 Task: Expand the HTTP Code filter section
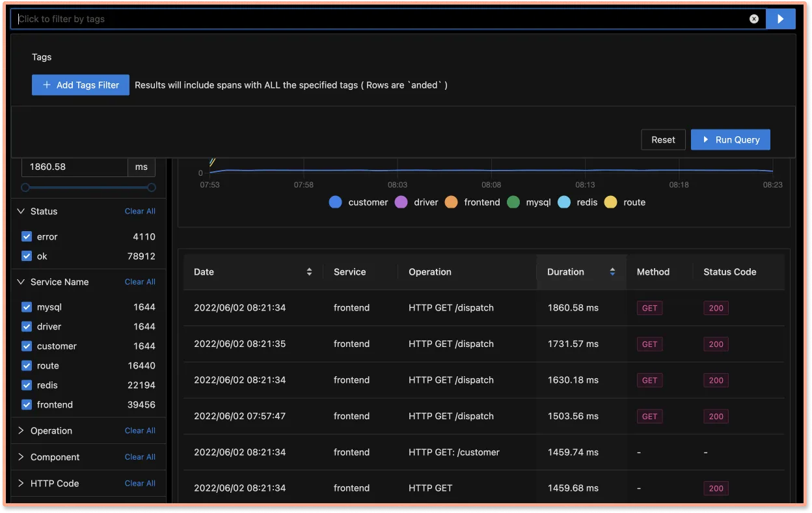(x=21, y=483)
